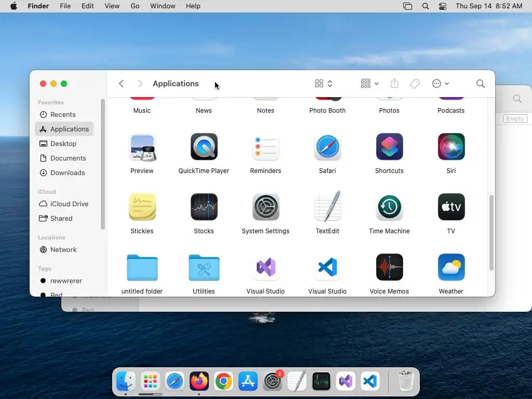Screen dimensions: 532x399
Task: Open Safari in the Applications folder
Action: click(x=327, y=147)
